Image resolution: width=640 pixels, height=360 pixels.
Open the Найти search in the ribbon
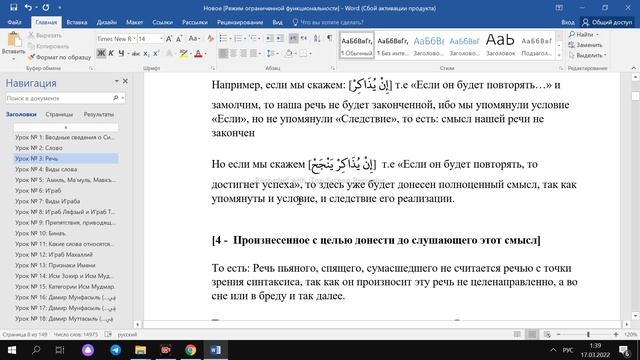[584, 35]
